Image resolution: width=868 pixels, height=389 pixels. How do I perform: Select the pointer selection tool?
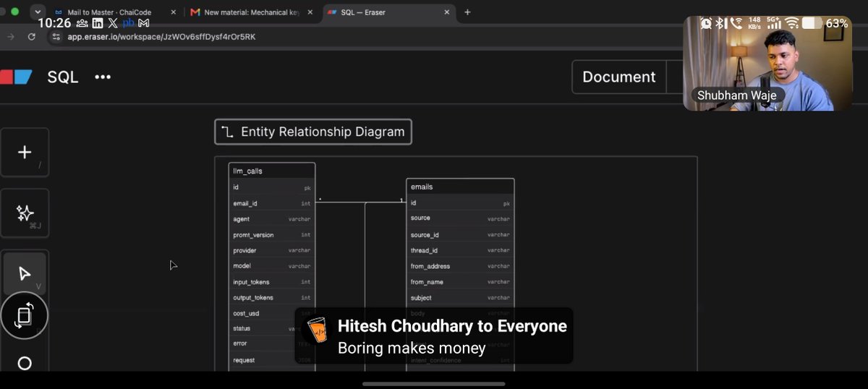pyautogui.click(x=25, y=273)
